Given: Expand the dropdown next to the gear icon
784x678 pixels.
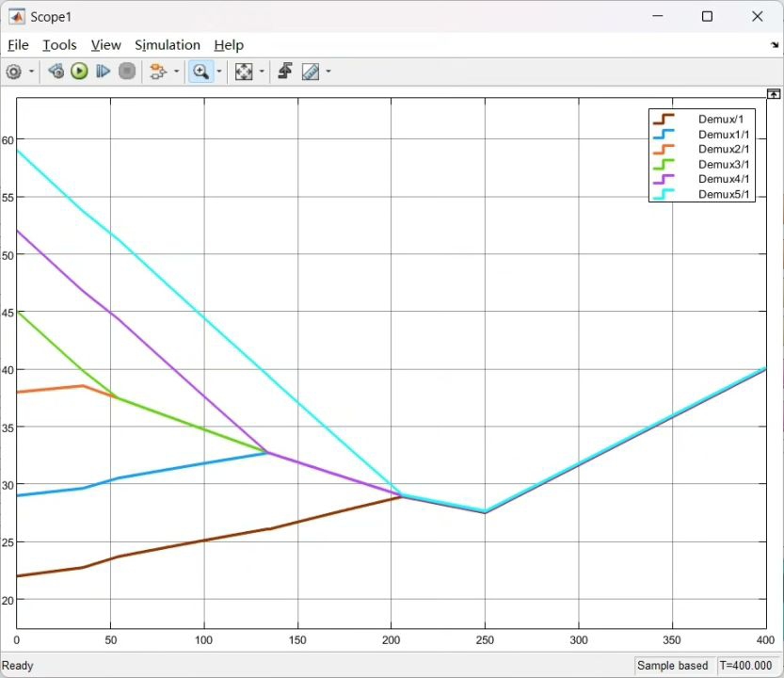Looking at the screenshot, I should click(x=32, y=72).
